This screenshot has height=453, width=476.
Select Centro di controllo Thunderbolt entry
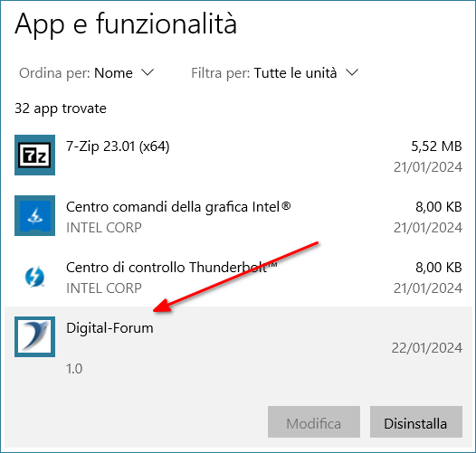(x=238, y=277)
